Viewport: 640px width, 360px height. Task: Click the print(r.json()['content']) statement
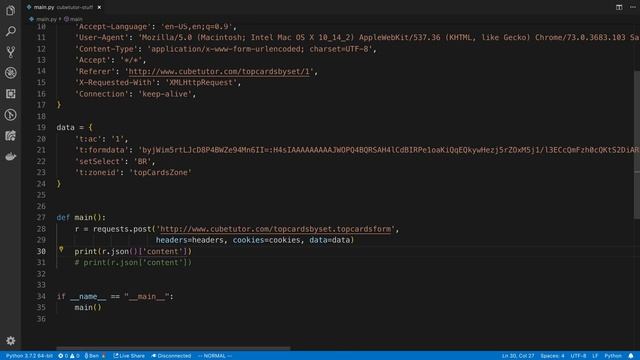[x=133, y=251]
